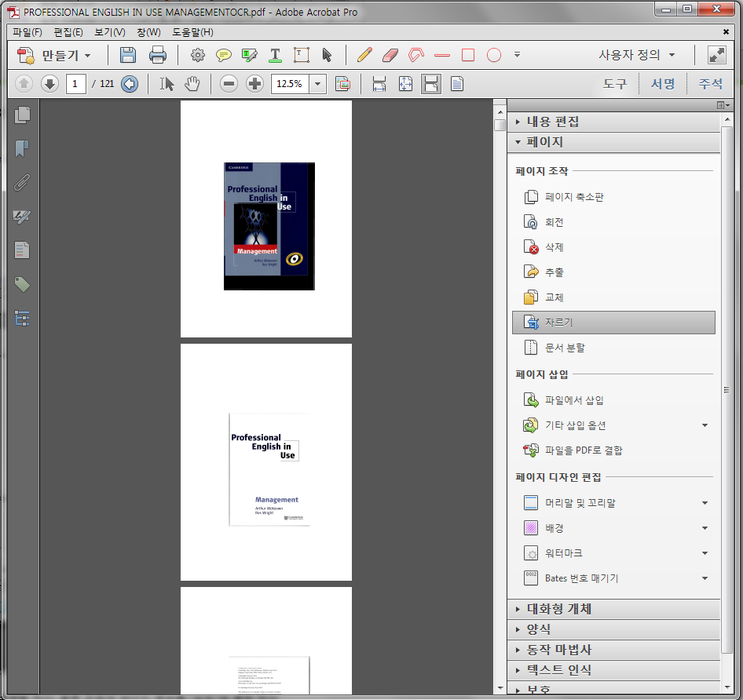Go to previous page with up arrow
Screen dimensions: 743x700
pyautogui.click(x=24, y=84)
